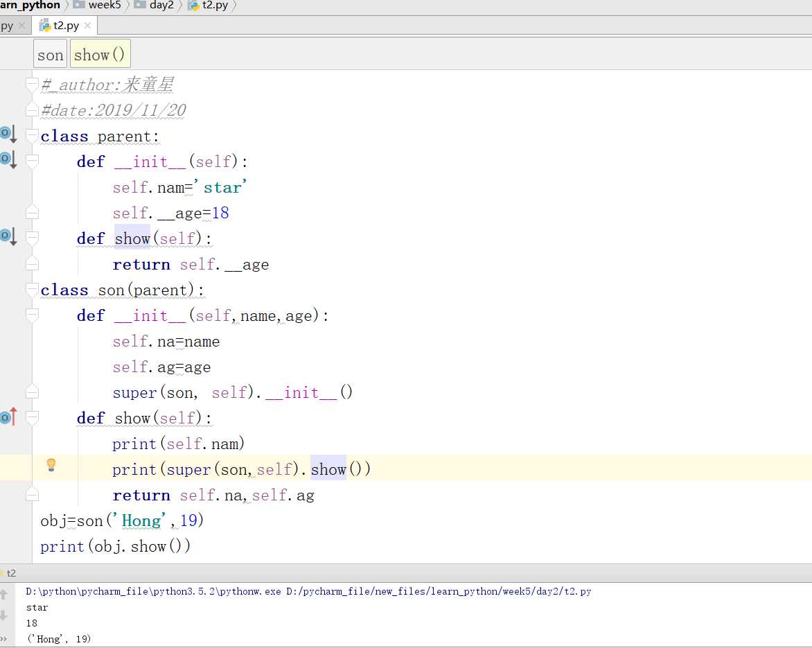This screenshot has height=648, width=812.
Task: Click on 'self.na=name' line
Action: coord(166,342)
